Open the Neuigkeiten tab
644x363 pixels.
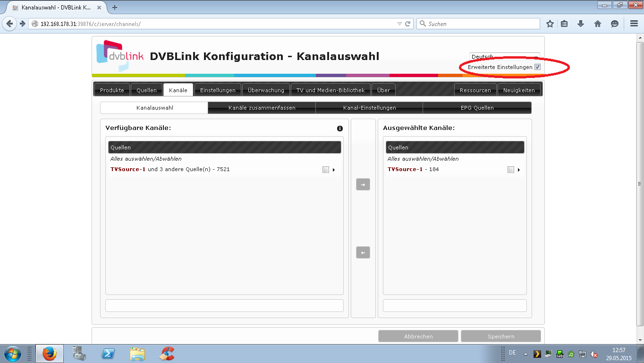click(x=519, y=90)
